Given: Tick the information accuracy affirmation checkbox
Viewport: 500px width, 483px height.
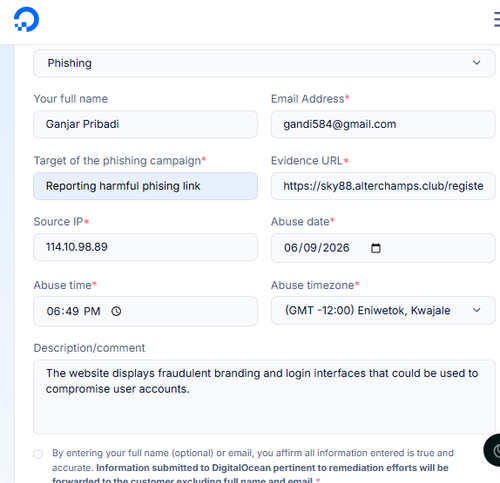Looking at the screenshot, I should coord(38,454).
